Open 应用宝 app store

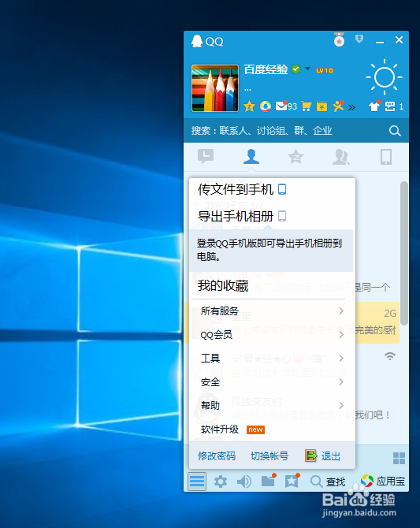pos(383,482)
